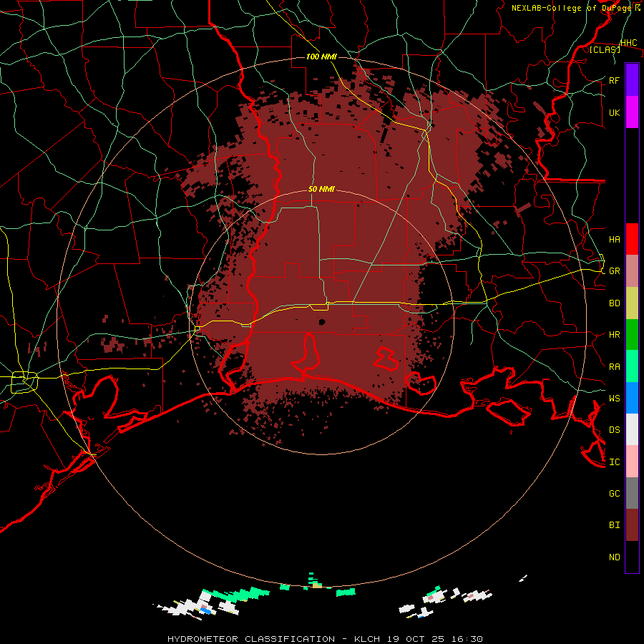Select the GR pinkish legend swatch
Viewport: 644px width, 644px height.
(632, 271)
